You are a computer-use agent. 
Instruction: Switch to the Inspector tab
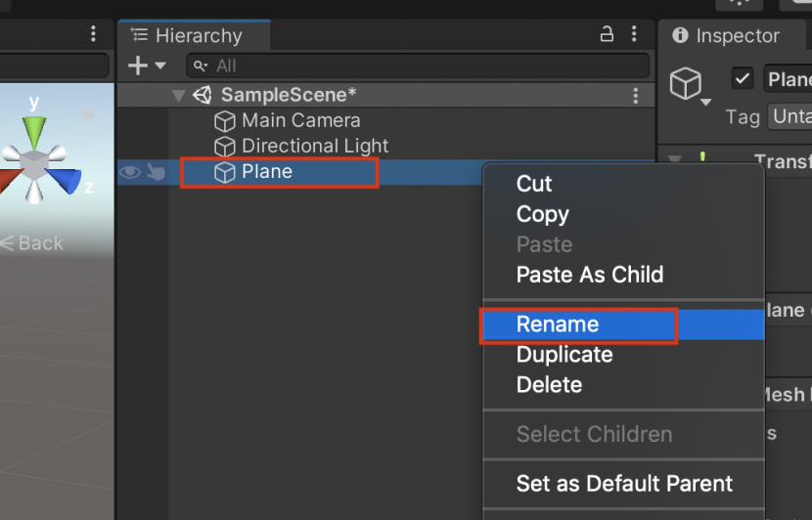[x=726, y=36]
